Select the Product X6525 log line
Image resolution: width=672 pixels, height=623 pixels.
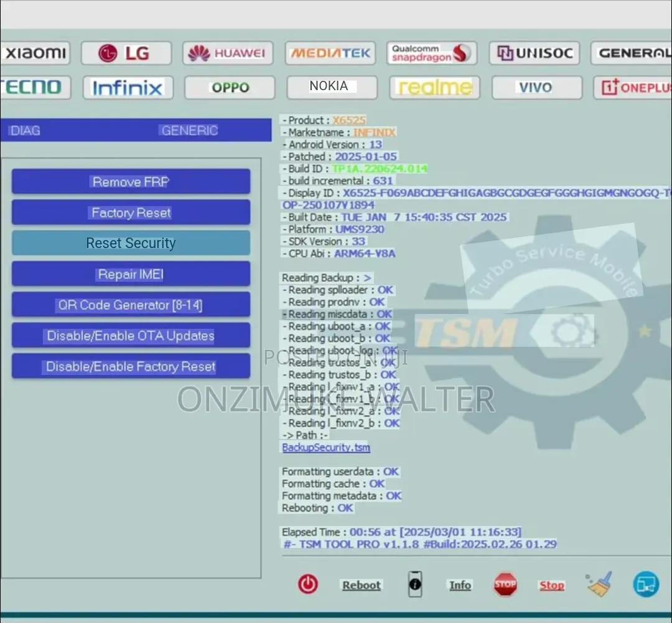pyautogui.click(x=324, y=121)
